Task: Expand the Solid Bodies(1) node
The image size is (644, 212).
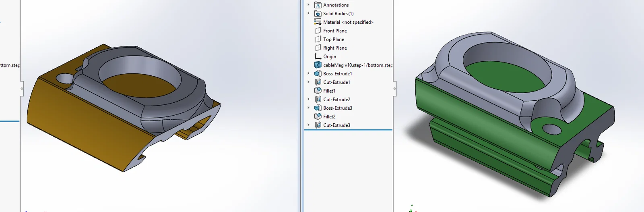Action: click(309, 13)
